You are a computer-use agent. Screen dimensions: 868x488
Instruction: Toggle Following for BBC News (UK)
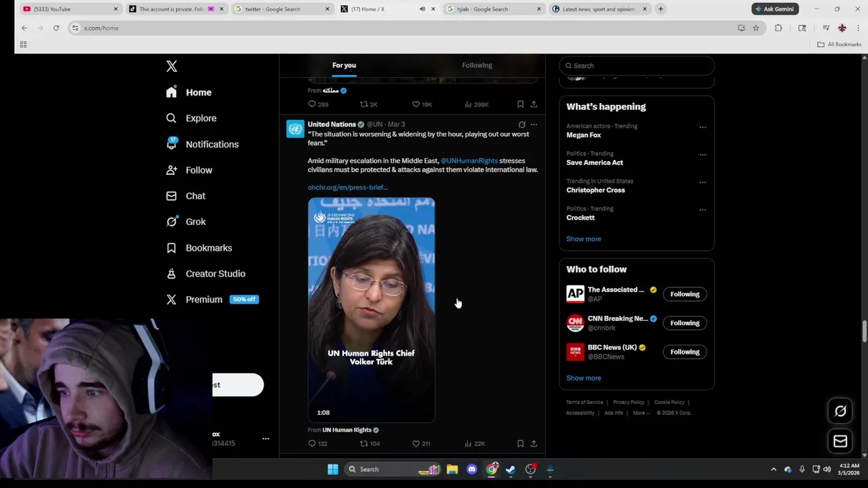685,352
